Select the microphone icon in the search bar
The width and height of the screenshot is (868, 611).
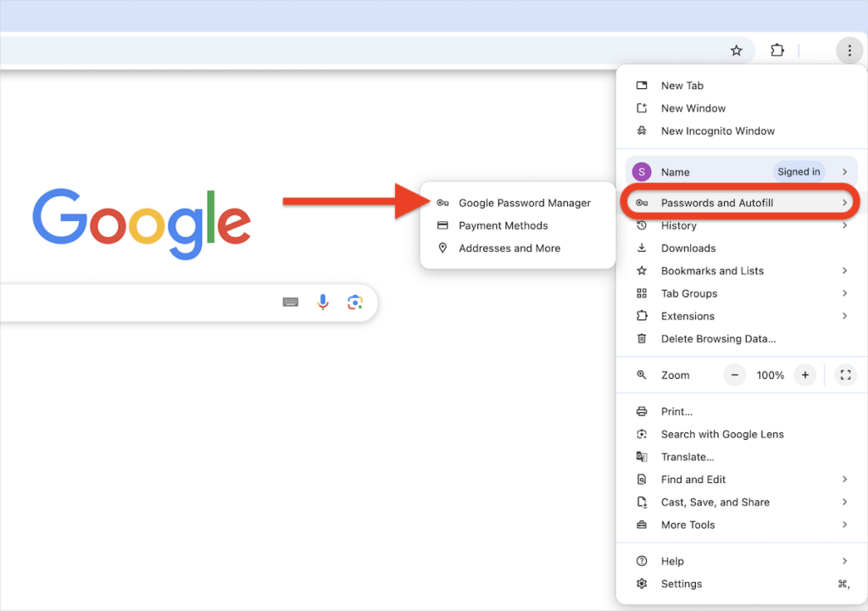click(322, 302)
